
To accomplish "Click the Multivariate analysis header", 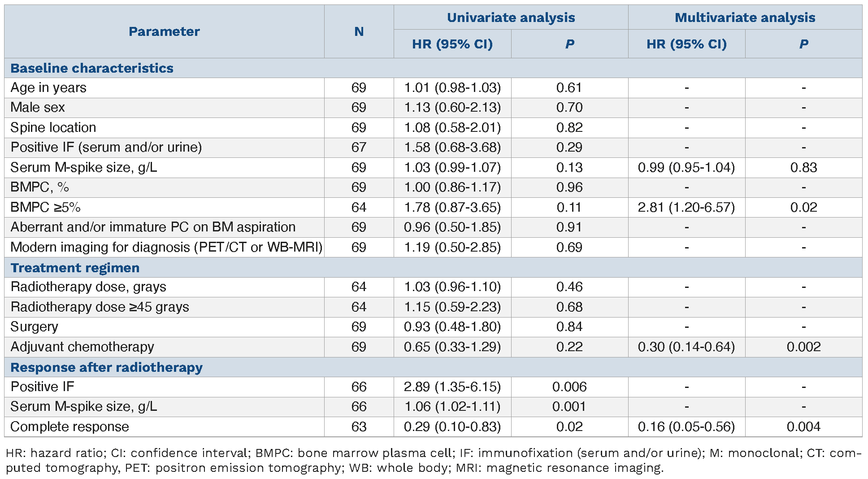I will click(x=745, y=17).
